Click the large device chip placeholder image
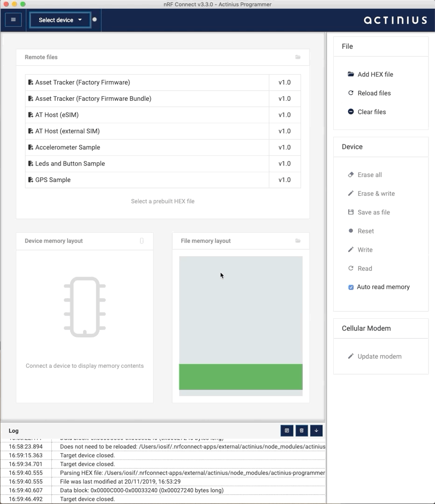435x504 pixels. 85,307
